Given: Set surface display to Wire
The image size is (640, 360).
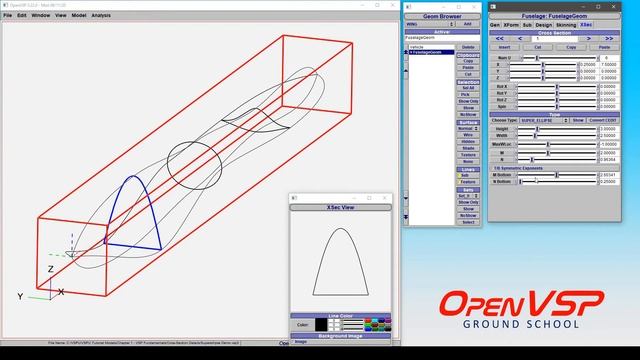Looking at the screenshot, I should pyautogui.click(x=468, y=135).
